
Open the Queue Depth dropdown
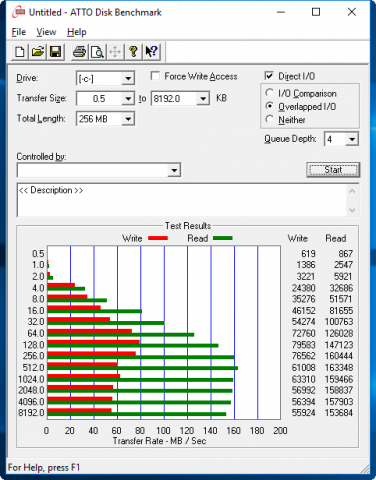[352, 139]
